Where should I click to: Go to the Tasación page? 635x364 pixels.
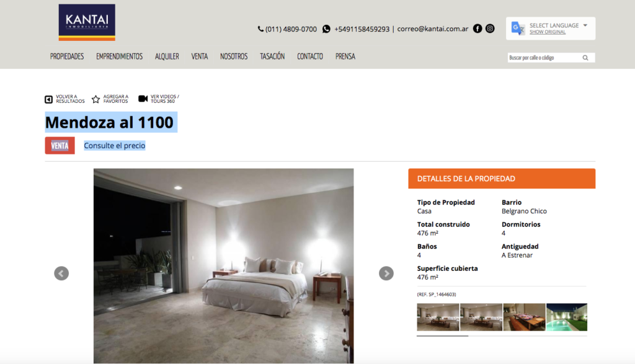[x=272, y=56]
